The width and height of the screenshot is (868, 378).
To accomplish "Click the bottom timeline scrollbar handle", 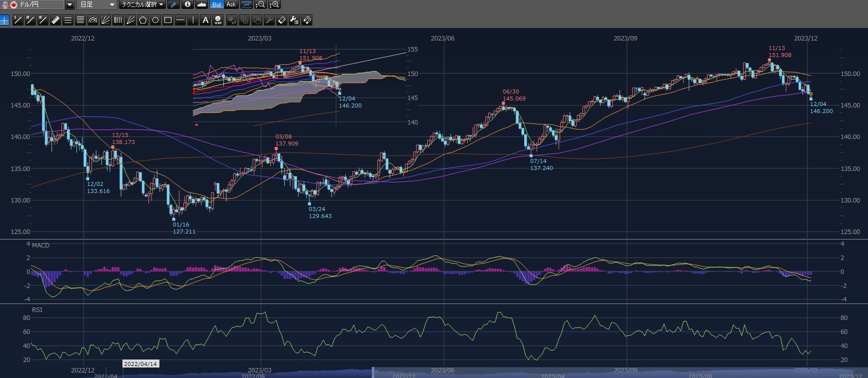I will (373, 372).
